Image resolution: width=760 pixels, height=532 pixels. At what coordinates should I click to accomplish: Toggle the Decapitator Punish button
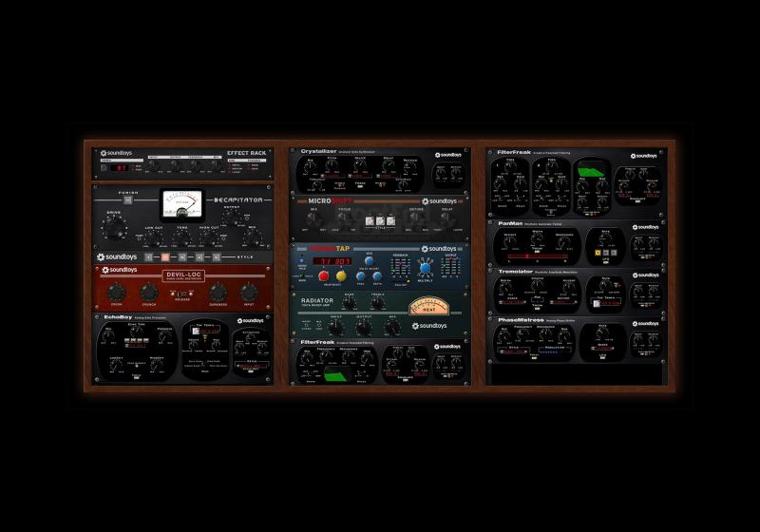(x=128, y=200)
